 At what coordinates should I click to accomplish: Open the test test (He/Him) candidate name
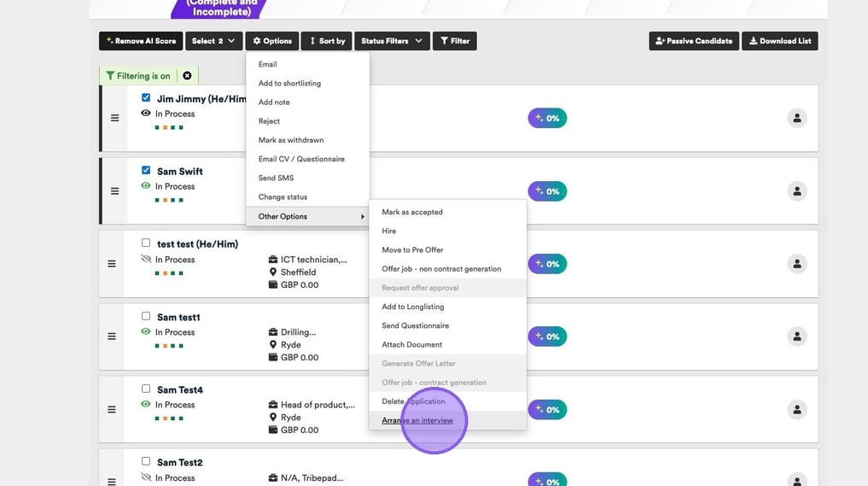click(197, 244)
